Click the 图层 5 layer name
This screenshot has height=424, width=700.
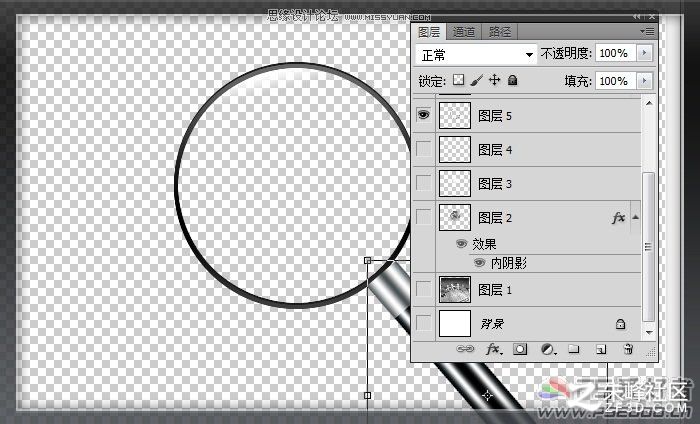click(495, 116)
